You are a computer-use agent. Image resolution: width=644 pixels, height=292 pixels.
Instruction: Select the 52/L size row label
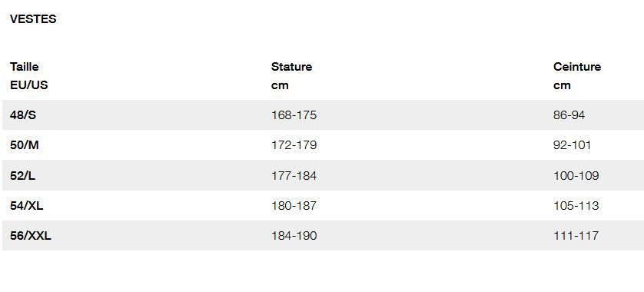point(22,175)
